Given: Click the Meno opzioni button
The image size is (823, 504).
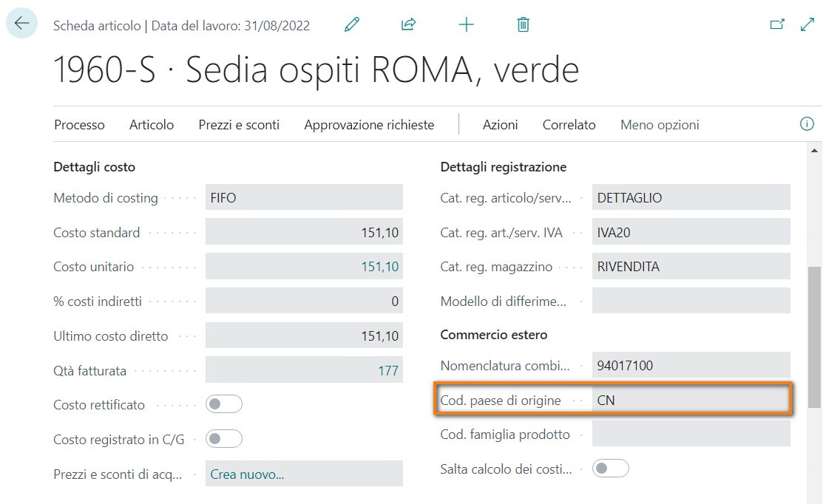Looking at the screenshot, I should coord(660,125).
